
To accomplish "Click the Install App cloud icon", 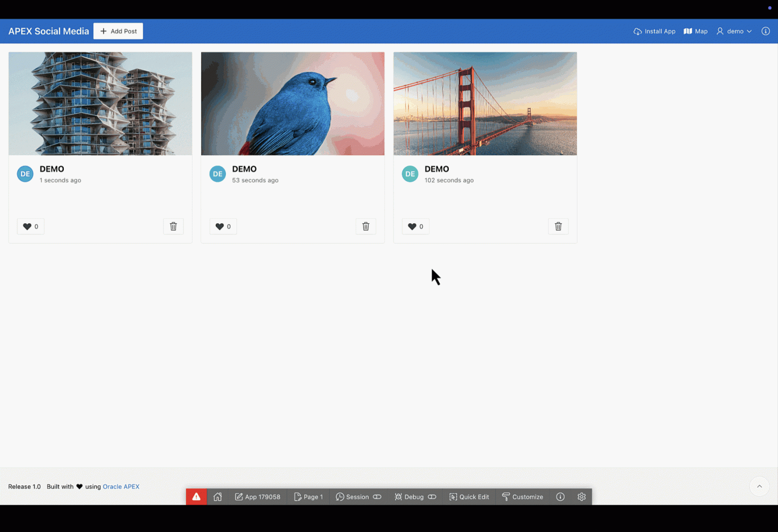I will (x=637, y=31).
